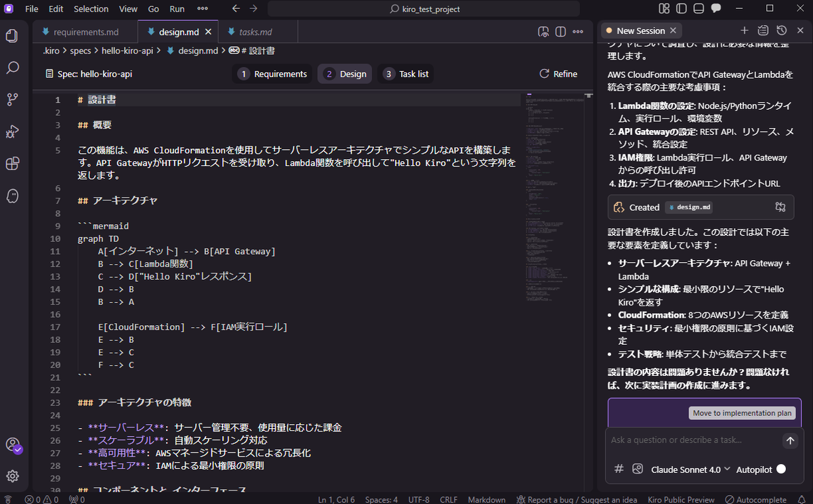Open errors and warnings in status bar
This screenshot has height=504, width=813.
coord(43,499)
